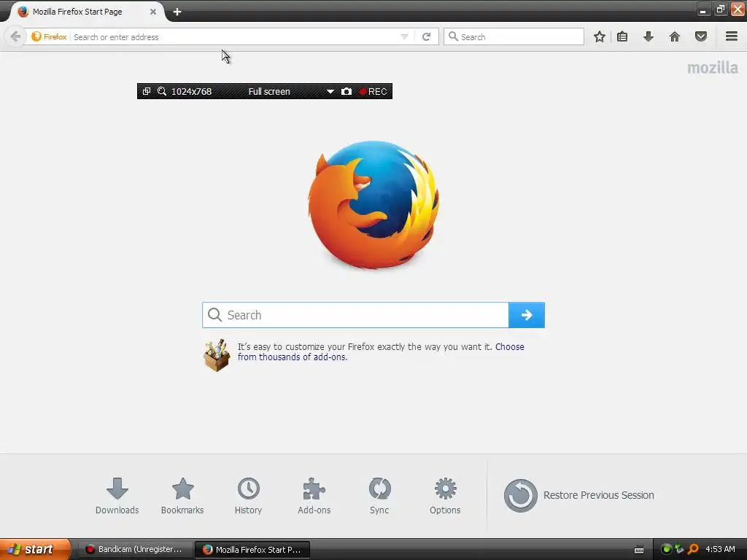Open History from the start page launcher
This screenshot has height=560, width=747.
tap(248, 496)
